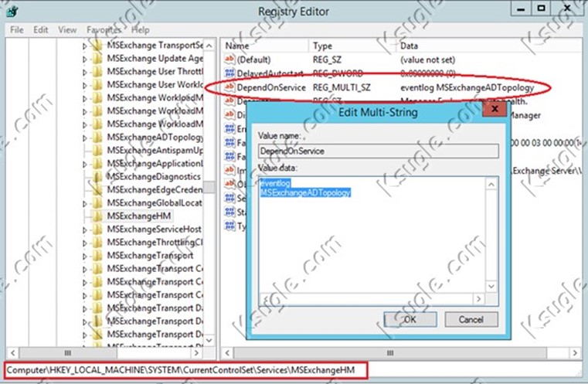This screenshot has height=384, width=588.
Task: Click values pane horizontal scroll right arrow
Action: (x=575, y=353)
